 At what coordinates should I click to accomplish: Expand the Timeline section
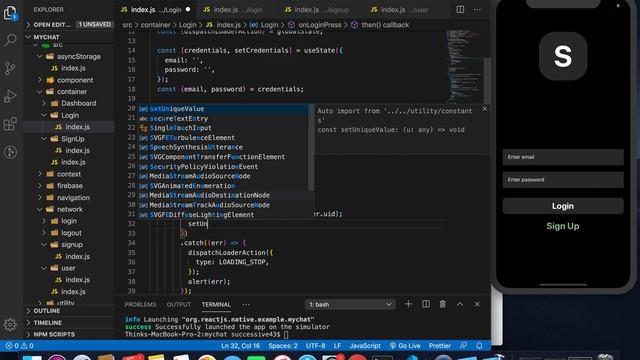click(69, 322)
